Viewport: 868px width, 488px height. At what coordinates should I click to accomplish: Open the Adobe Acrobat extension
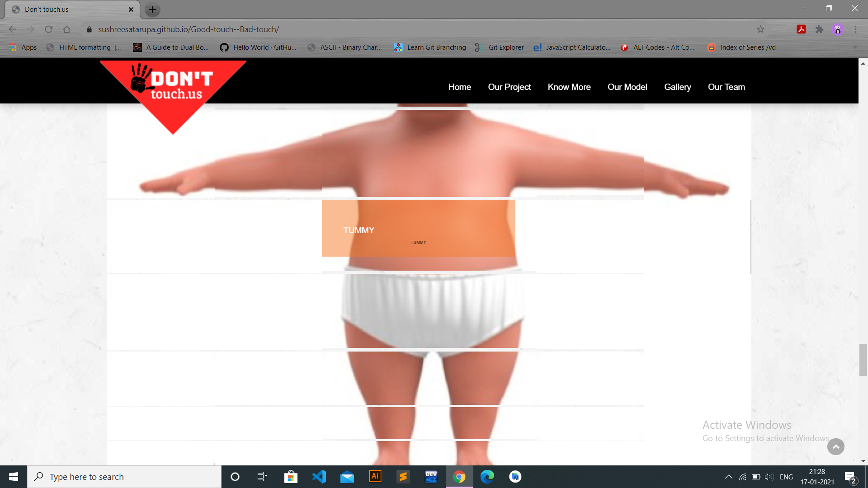click(x=801, y=29)
